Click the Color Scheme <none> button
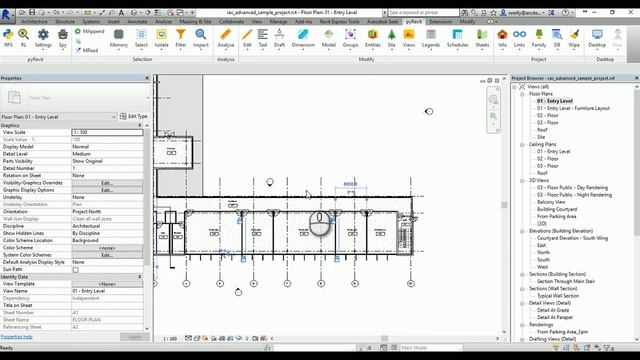 pyautogui.click(x=107, y=248)
